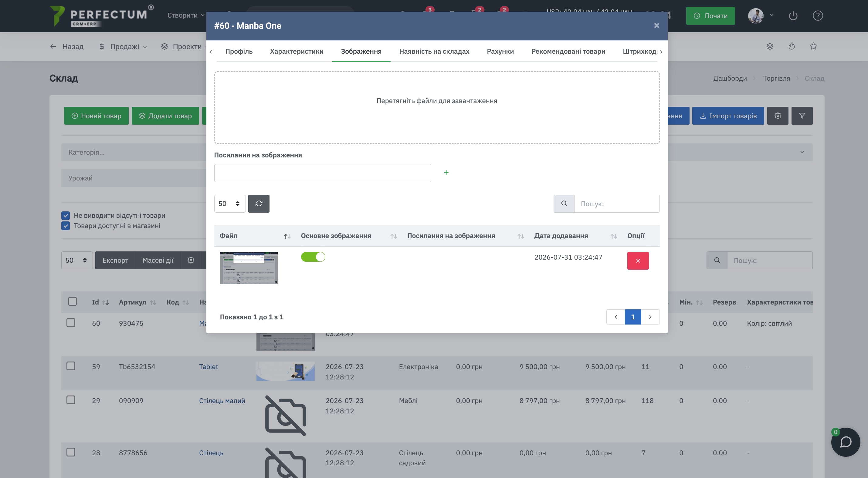Screen dimensions: 868x478
Task: Open the Профіль tab
Action: [239, 51]
